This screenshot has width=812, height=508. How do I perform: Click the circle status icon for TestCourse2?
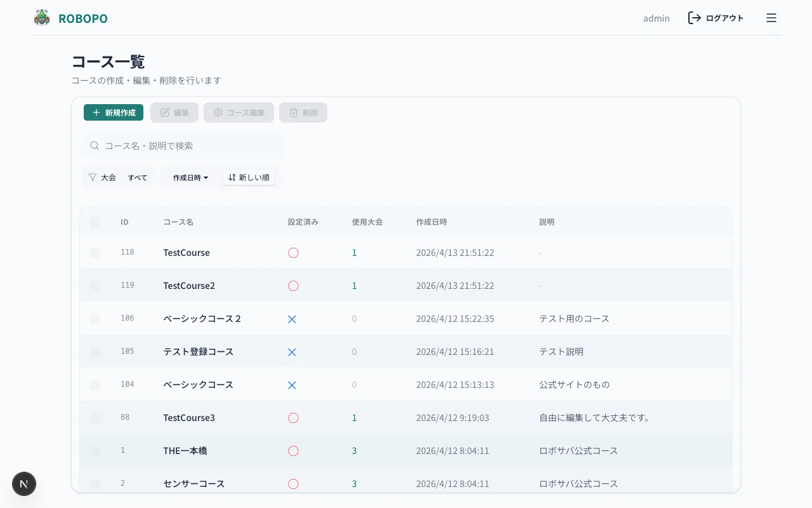point(293,286)
